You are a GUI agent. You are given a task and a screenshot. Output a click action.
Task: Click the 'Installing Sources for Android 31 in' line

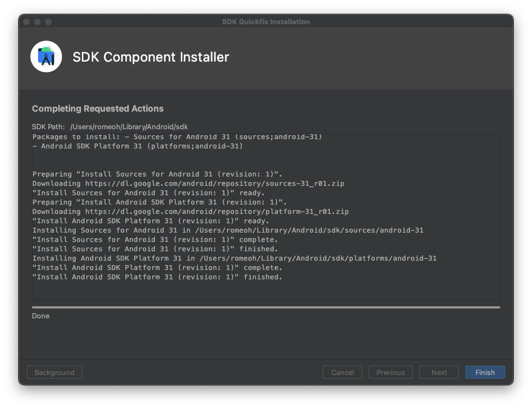coord(228,230)
